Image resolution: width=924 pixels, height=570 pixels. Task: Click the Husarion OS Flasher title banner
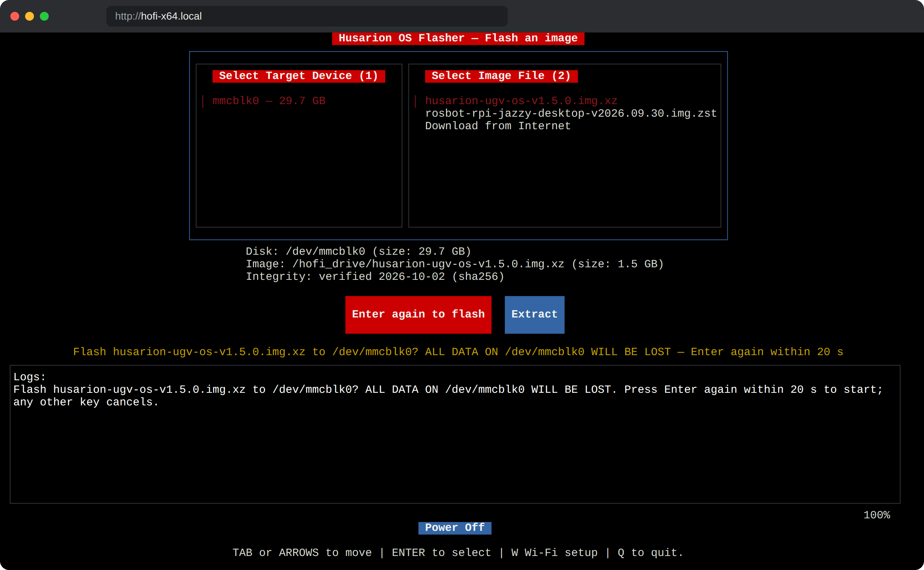(458, 38)
